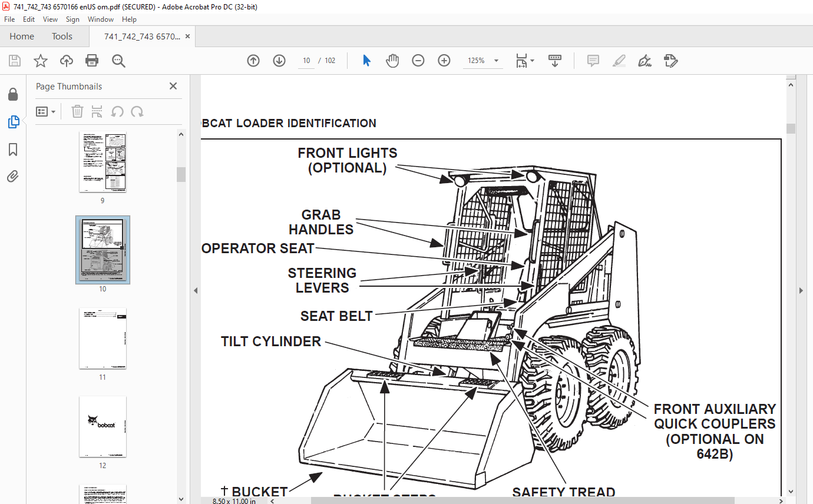Select the Highlight text tool
813x504 pixels.
(x=619, y=61)
